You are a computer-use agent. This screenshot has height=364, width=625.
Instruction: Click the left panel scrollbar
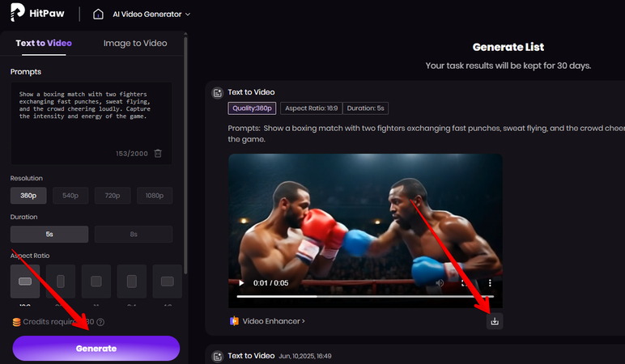pyautogui.click(x=185, y=155)
